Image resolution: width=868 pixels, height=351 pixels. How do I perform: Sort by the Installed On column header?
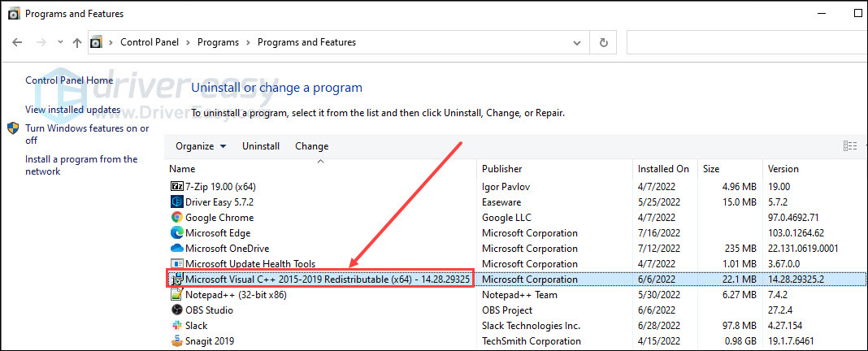click(665, 169)
